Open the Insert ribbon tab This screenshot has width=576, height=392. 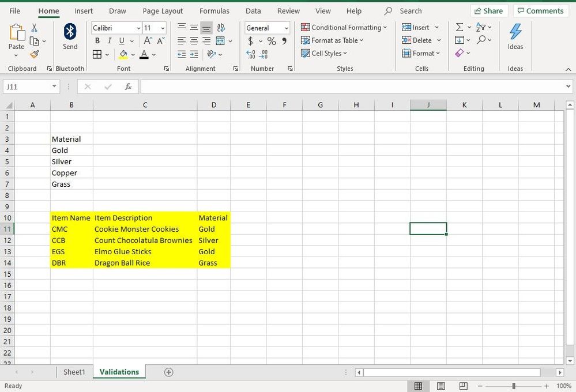point(84,11)
